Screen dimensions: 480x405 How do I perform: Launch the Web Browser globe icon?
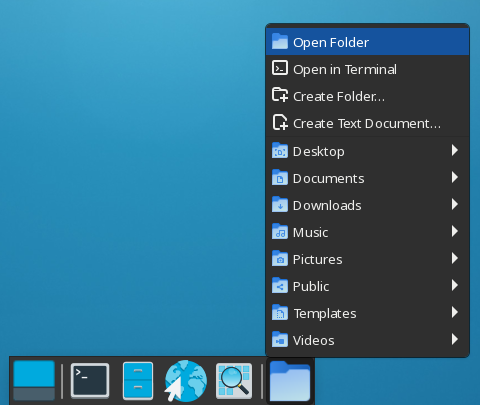186,381
